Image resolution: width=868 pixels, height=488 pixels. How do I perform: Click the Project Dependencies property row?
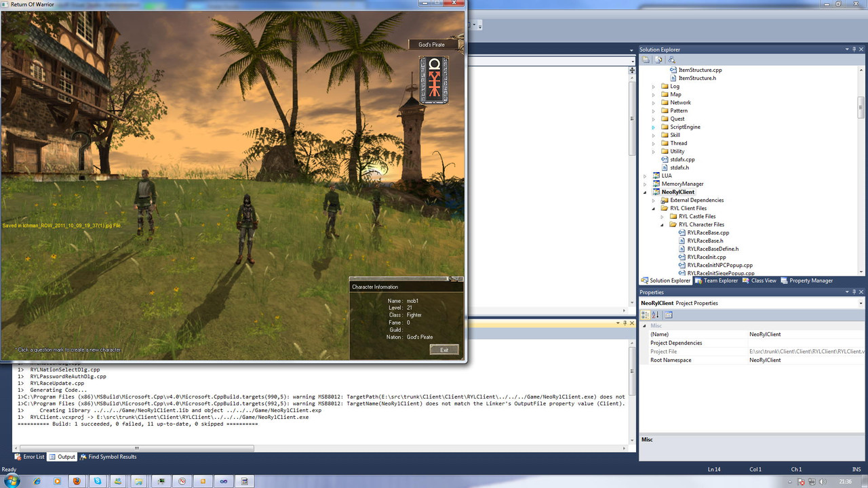753,343
